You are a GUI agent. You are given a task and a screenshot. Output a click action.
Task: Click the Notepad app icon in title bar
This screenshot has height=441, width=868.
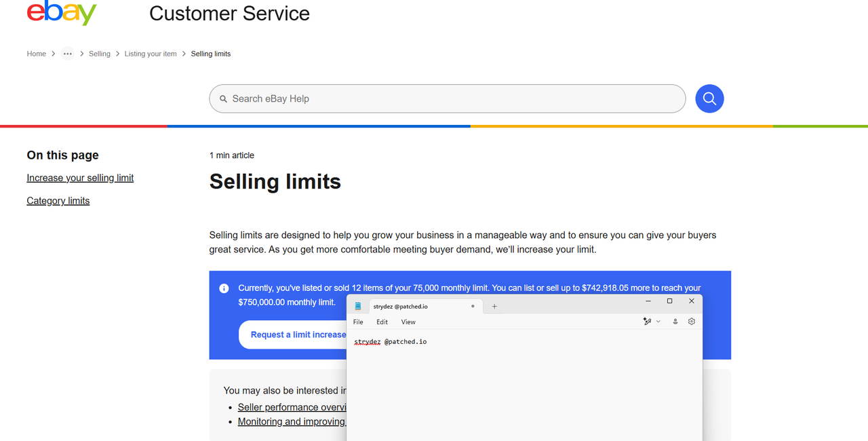(x=359, y=307)
